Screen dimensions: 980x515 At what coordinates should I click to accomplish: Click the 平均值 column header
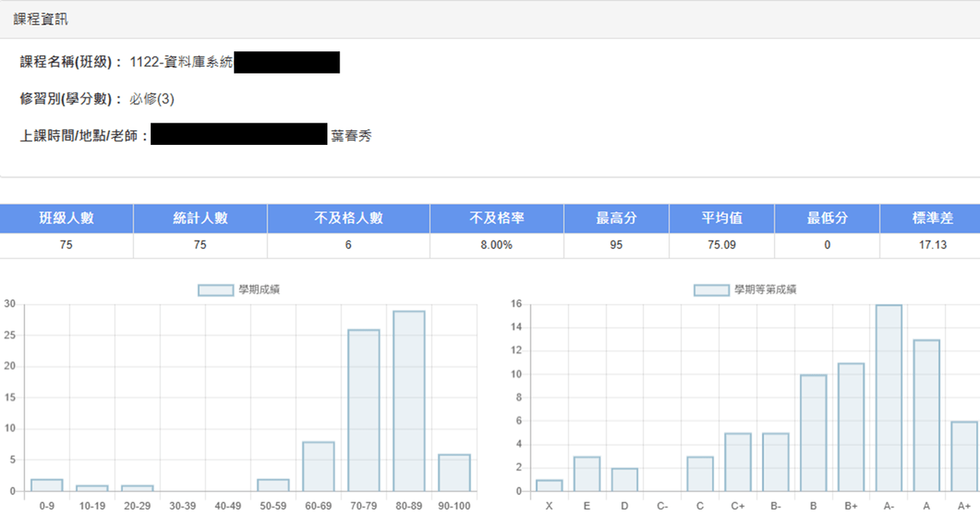pos(722,218)
